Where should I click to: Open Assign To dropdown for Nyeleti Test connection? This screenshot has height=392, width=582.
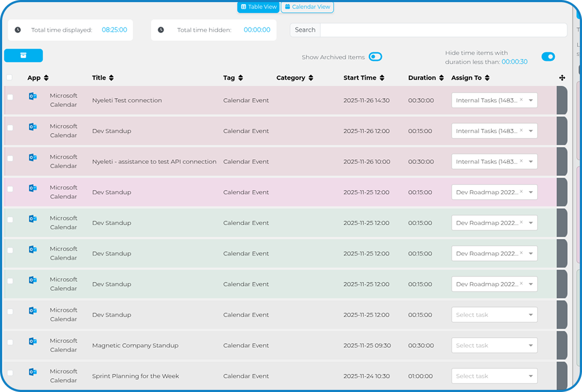click(531, 101)
